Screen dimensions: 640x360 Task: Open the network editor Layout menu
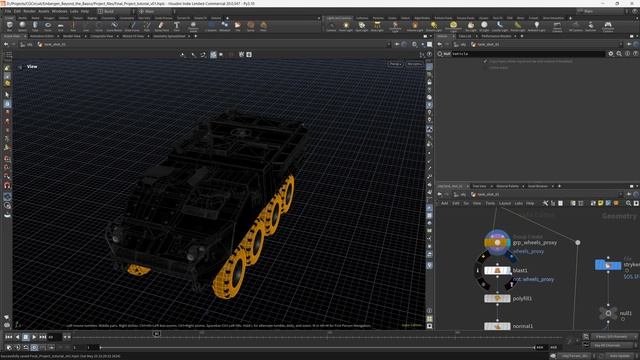coord(505,203)
